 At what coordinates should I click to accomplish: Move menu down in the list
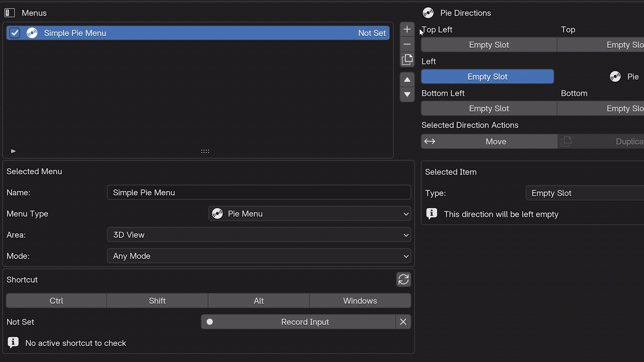coord(407,94)
